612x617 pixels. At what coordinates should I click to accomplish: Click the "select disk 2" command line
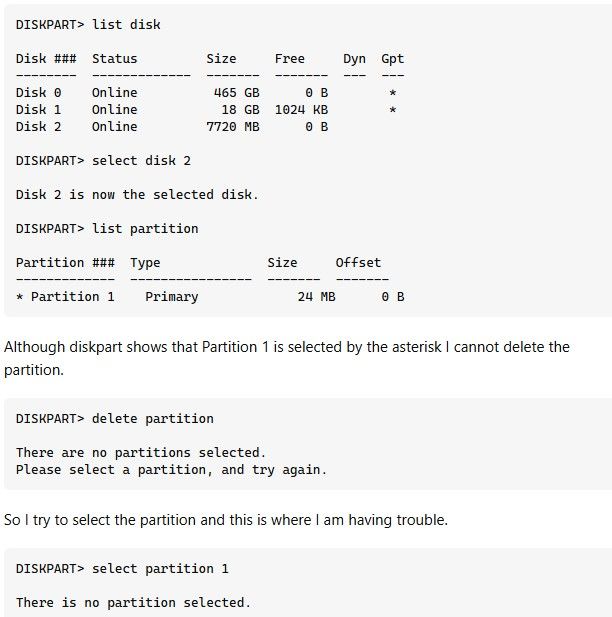click(103, 161)
